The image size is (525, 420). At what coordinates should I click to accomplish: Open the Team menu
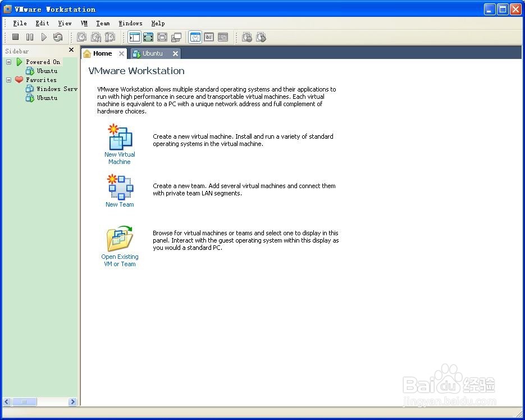pos(103,23)
